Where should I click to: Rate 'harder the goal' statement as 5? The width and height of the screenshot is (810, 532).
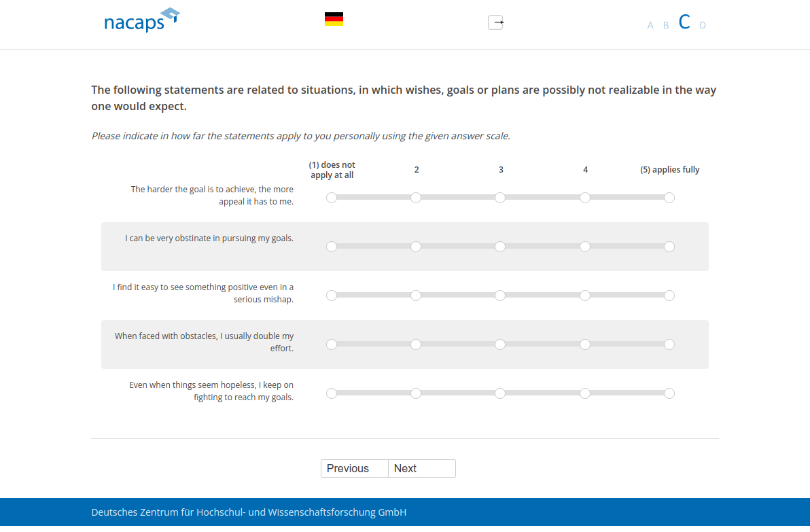(x=669, y=198)
